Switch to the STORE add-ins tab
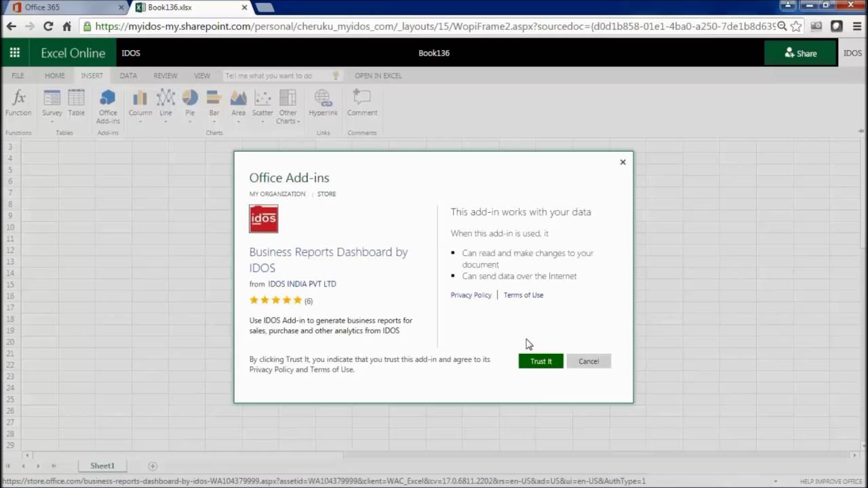868x488 pixels. 326,194
